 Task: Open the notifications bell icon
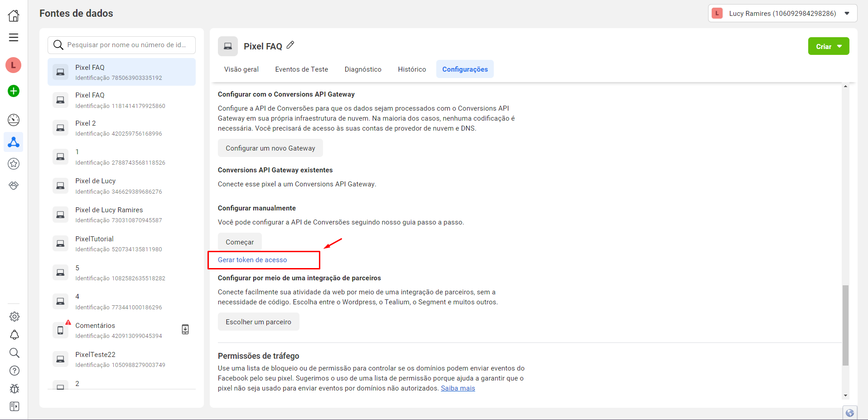pyautogui.click(x=14, y=335)
